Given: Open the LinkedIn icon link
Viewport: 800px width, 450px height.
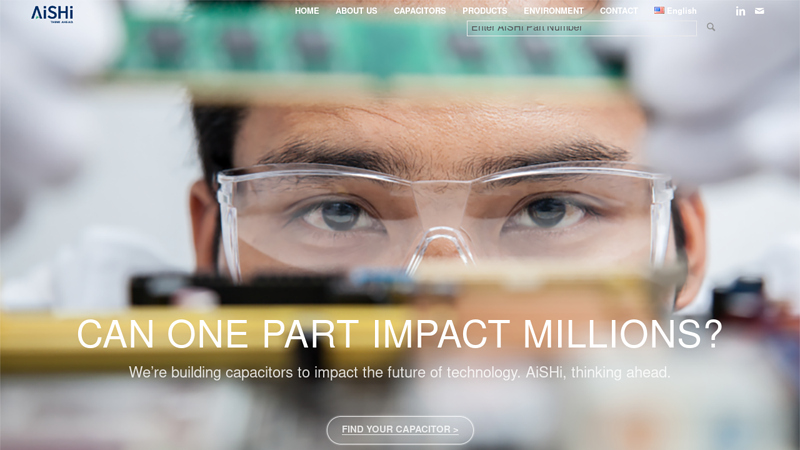Looking at the screenshot, I should pyautogui.click(x=740, y=11).
